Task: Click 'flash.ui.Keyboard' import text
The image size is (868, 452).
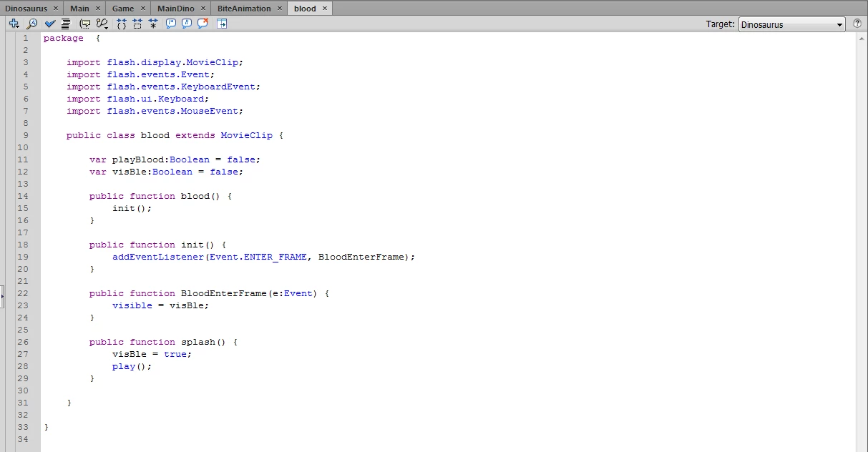Action: click(x=155, y=99)
